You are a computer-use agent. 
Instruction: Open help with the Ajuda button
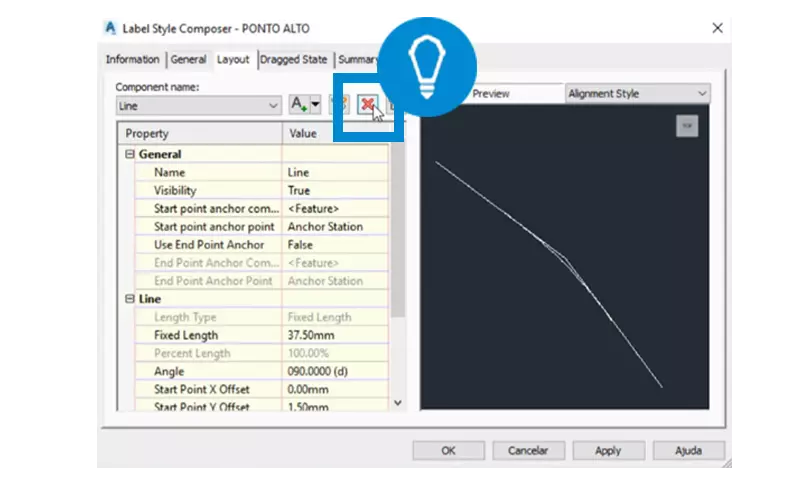(689, 451)
